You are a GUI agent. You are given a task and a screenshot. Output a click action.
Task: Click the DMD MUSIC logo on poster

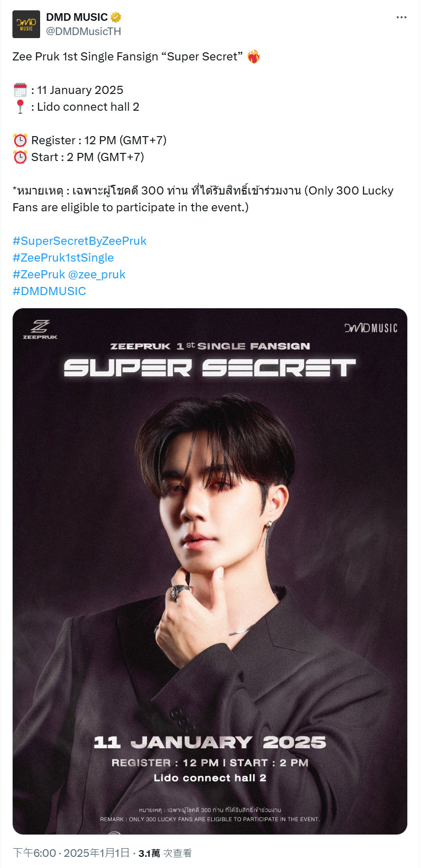click(371, 328)
